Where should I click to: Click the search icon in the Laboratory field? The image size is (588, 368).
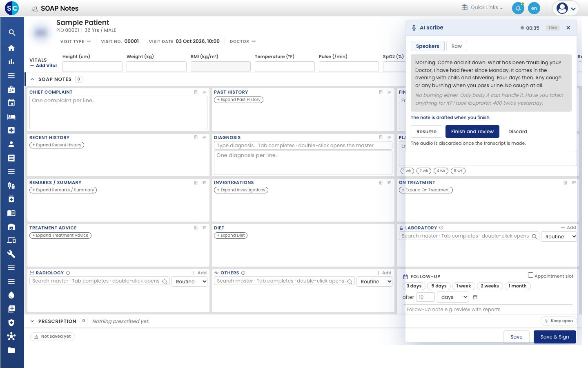click(x=534, y=236)
